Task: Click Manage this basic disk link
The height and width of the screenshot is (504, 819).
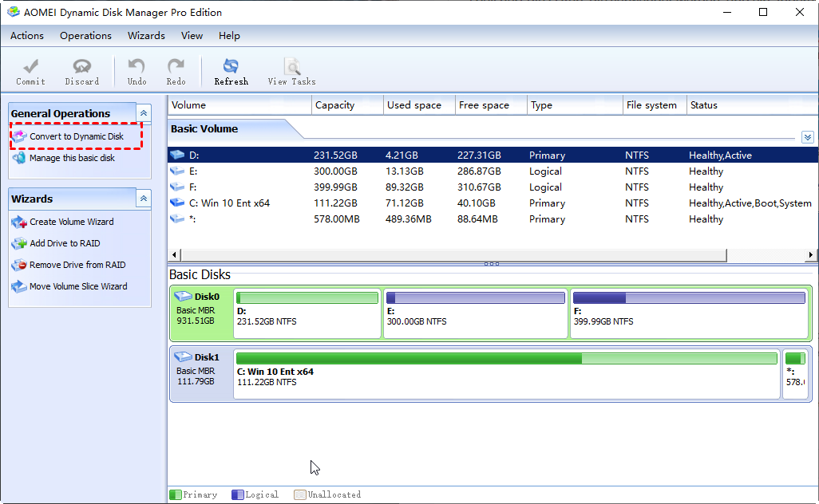Action: coord(72,158)
